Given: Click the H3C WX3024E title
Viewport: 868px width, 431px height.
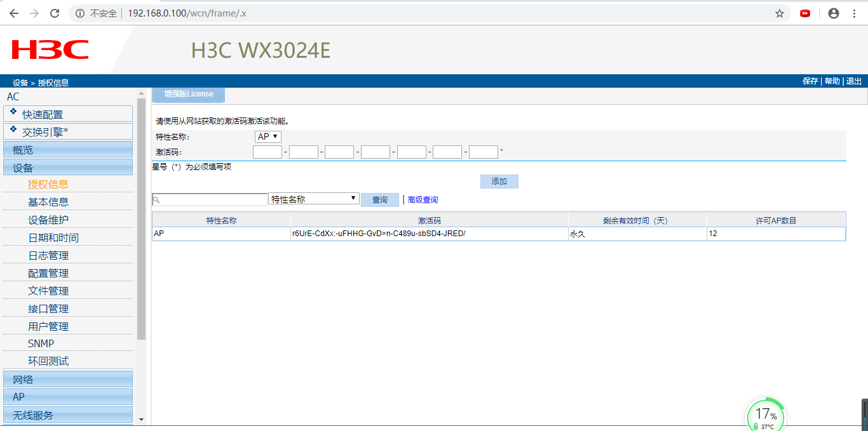Looking at the screenshot, I should click(x=261, y=50).
